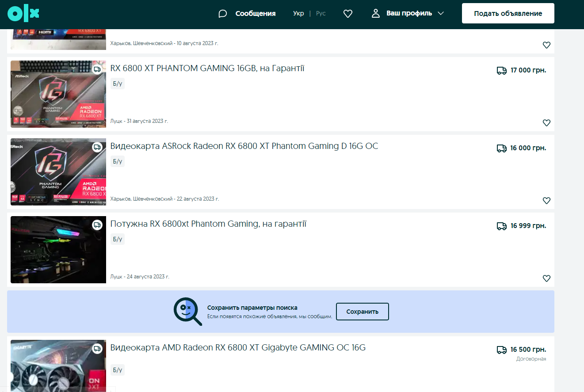This screenshot has width=584, height=392.
Task: Click the Подать объявление button
Action: 508,13
